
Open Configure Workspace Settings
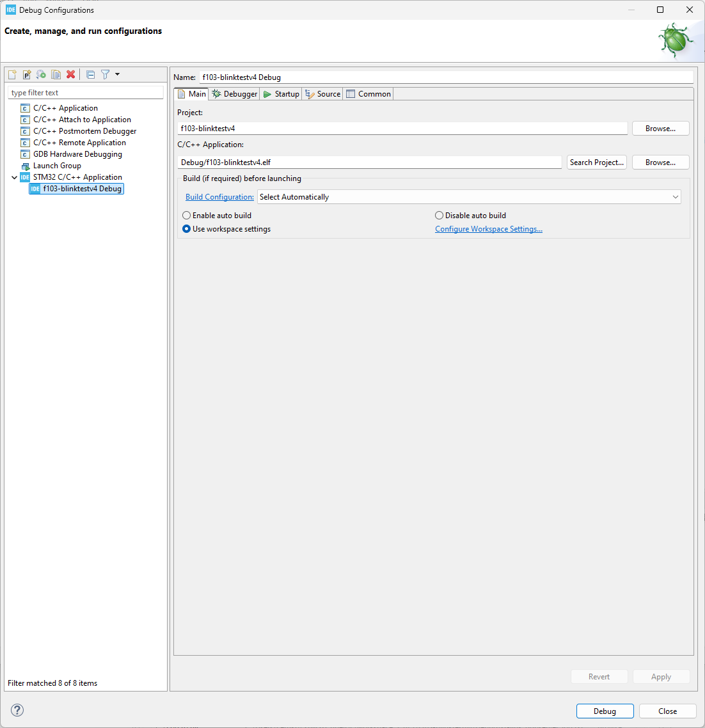click(489, 228)
